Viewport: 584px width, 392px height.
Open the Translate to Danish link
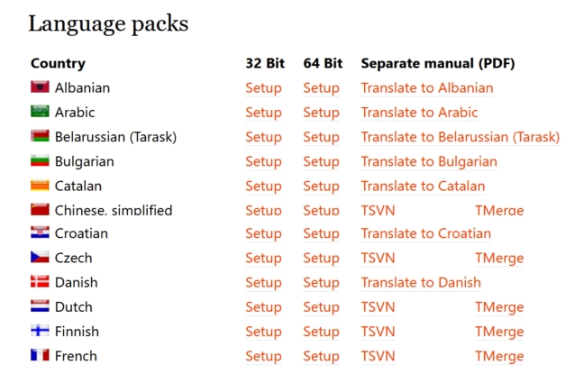(x=421, y=283)
